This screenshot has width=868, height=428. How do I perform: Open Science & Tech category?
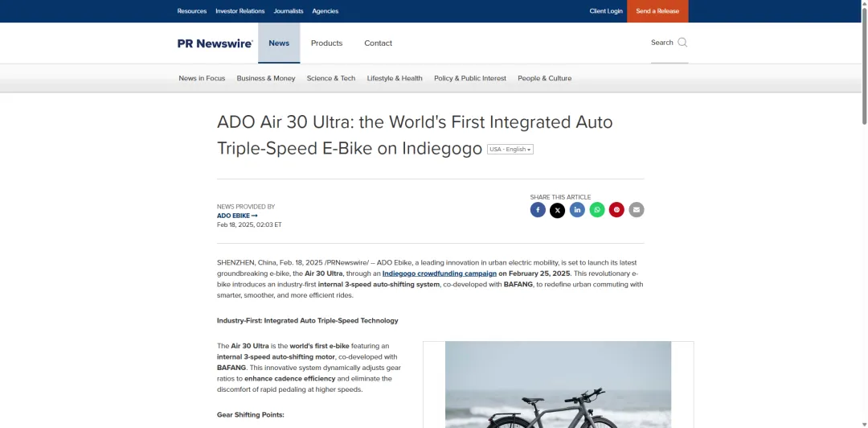click(x=331, y=78)
